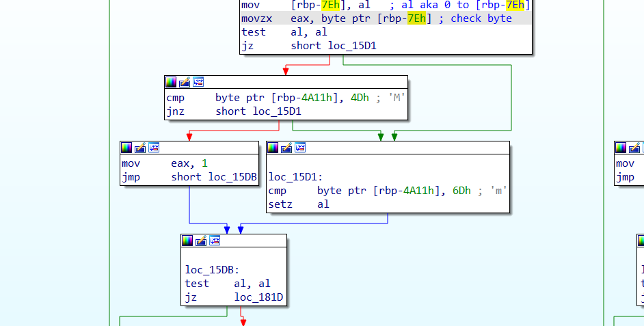Click 'test al, al' in the loc_15DB block
Screen dimensions: 644x326
pyautogui.click(x=228, y=284)
